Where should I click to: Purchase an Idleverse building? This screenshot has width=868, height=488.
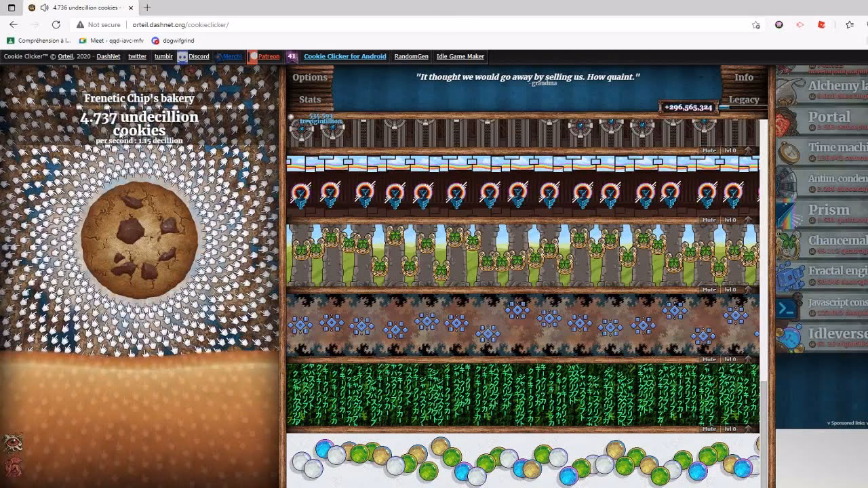click(x=822, y=338)
